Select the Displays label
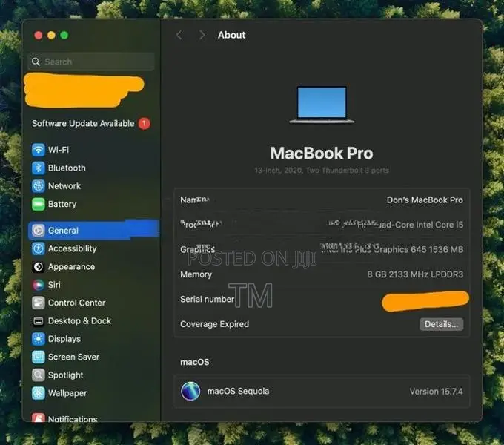Image resolution: width=504 pixels, height=445 pixels. pyautogui.click(x=64, y=339)
